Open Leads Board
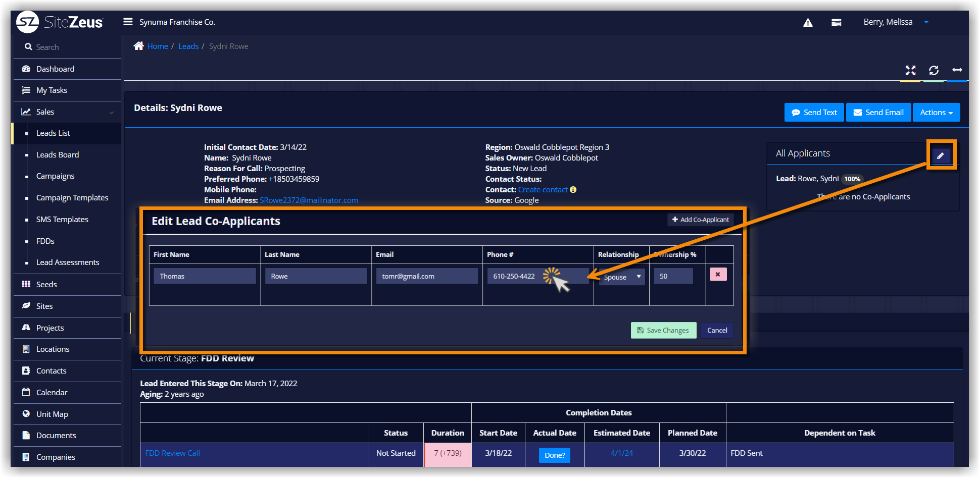This screenshot has height=478, width=980. [x=58, y=155]
